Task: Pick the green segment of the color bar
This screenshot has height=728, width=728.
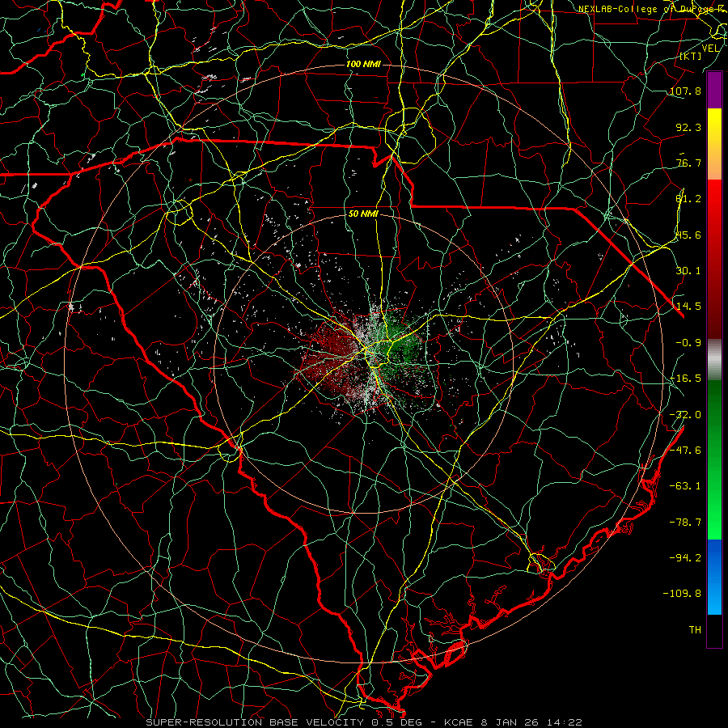Action: point(714,459)
